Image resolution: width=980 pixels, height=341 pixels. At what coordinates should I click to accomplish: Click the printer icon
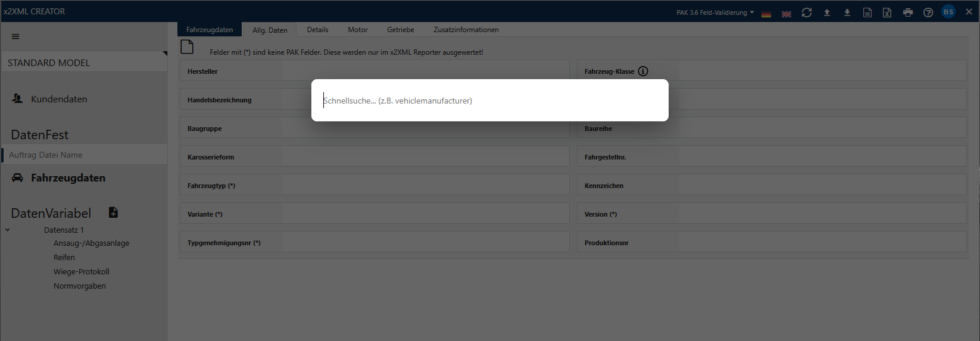(x=907, y=12)
